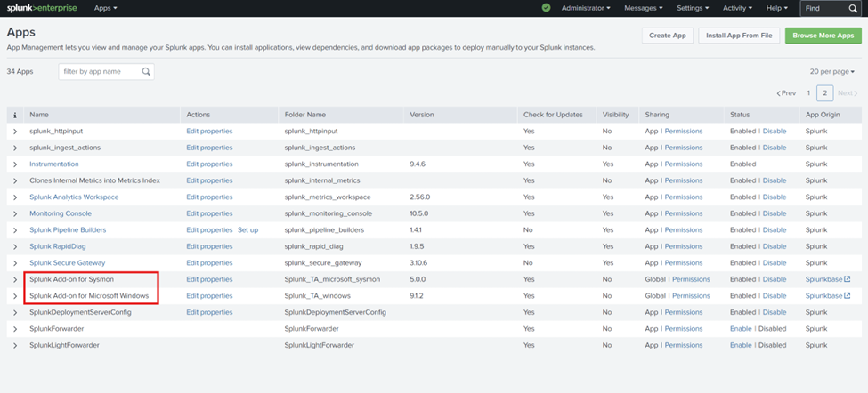Disable the Splunk Secure Gateway app
The image size is (868, 393).
(x=775, y=262)
